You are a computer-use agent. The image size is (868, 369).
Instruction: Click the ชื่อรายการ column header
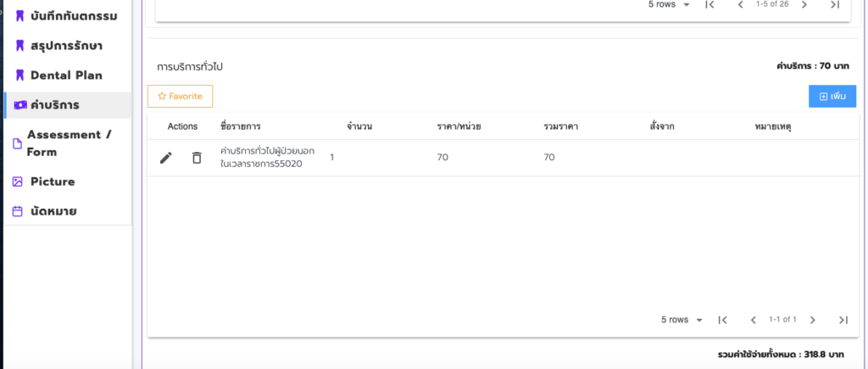pyautogui.click(x=240, y=126)
